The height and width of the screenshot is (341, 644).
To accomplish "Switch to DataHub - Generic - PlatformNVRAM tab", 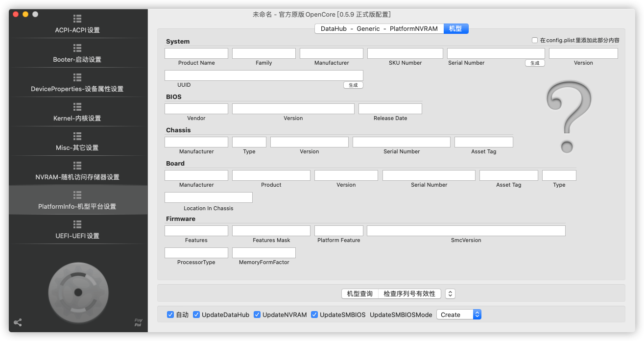I will click(x=379, y=28).
